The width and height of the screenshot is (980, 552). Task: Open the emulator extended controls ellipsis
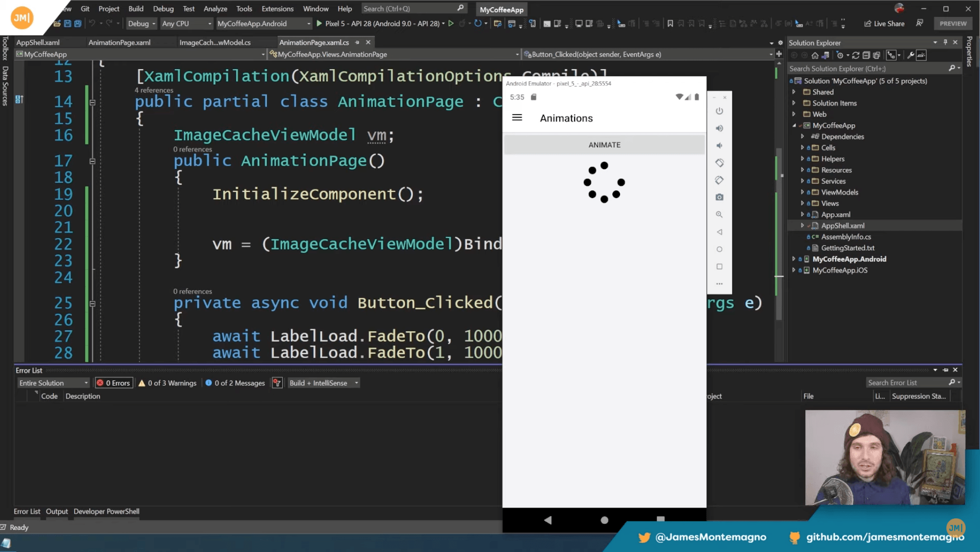point(719,284)
